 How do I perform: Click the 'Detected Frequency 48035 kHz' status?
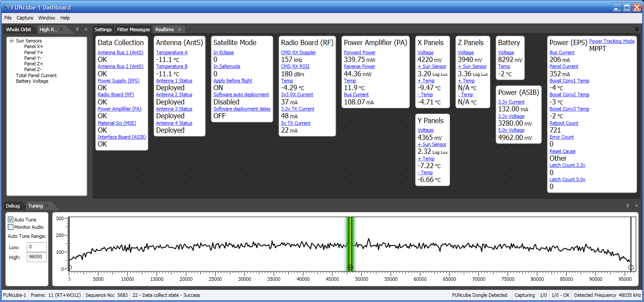(x=607, y=295)
